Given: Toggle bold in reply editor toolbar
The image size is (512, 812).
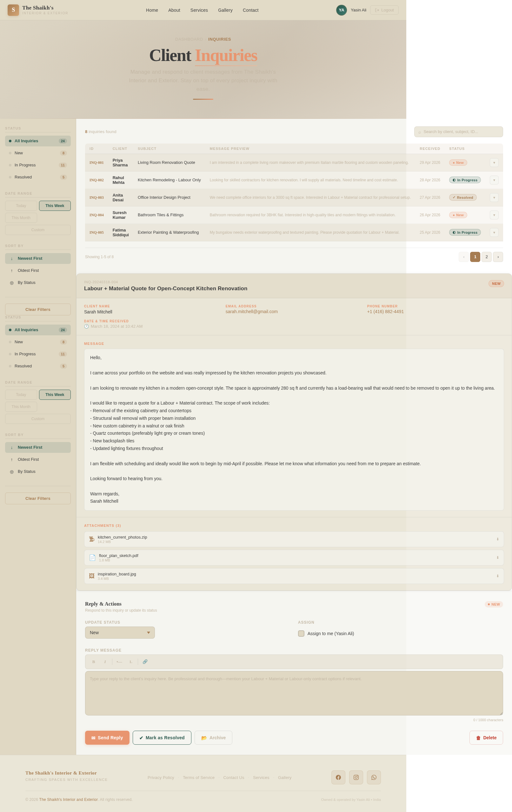Looking at the screenshot, I should (x=94, y=661).
